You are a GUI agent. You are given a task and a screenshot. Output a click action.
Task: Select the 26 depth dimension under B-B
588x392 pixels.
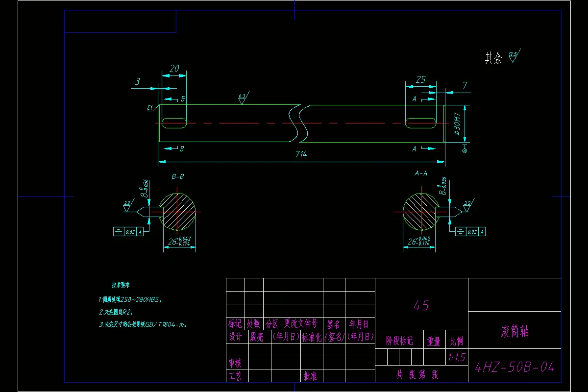(x=179, y=241)
